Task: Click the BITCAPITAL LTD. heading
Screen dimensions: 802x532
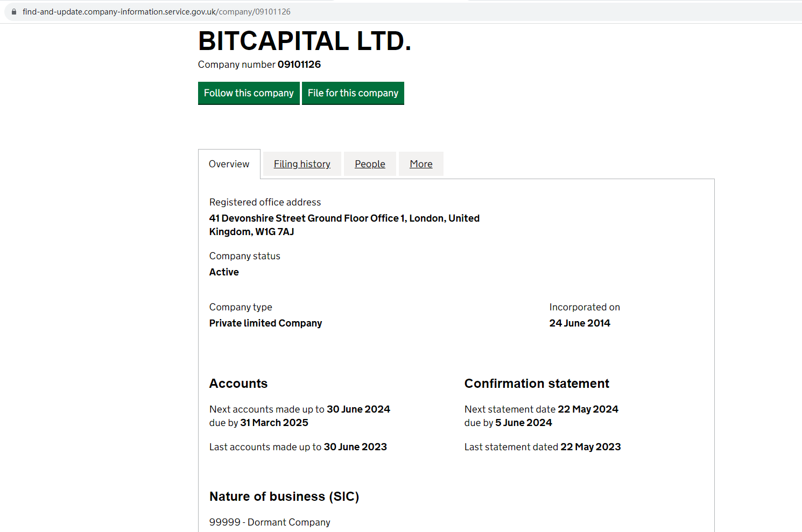Action: click(x=305, y=41)
